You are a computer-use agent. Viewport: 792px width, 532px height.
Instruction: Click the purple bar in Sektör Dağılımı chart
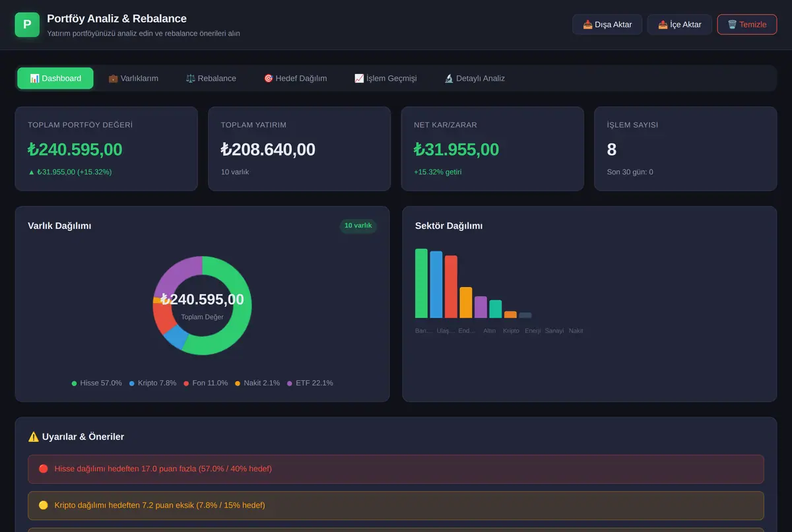point(480,307)
